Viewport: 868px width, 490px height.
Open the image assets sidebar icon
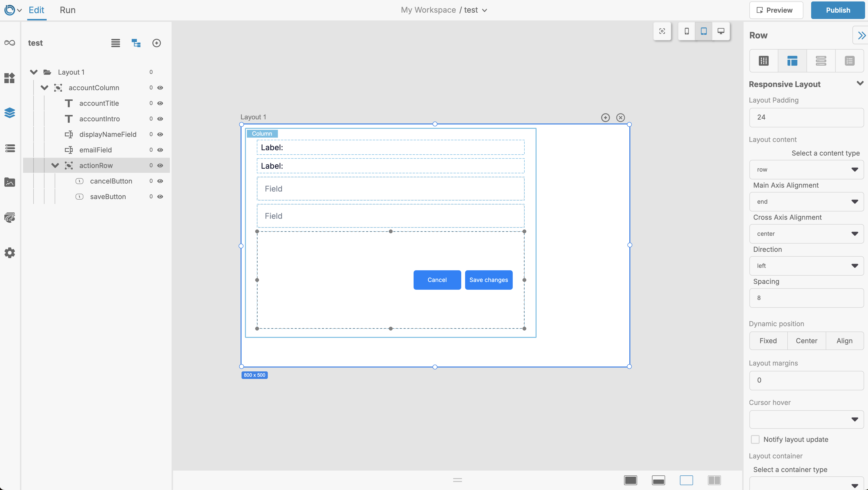10,182
